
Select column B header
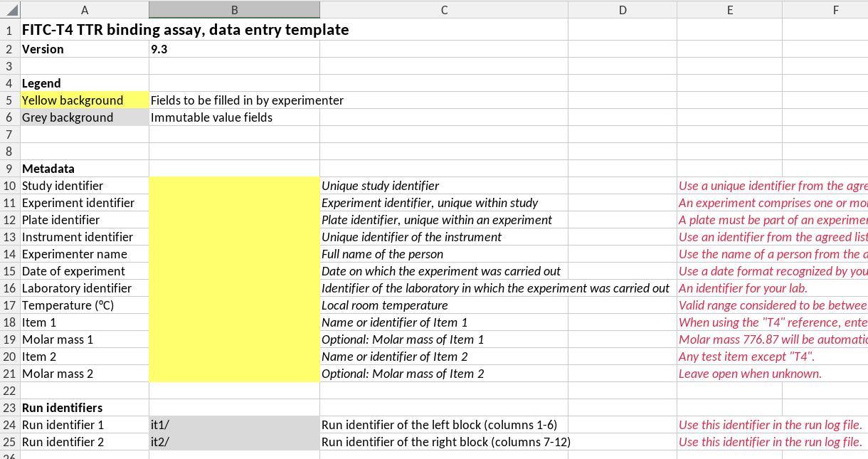pos(234,10)
